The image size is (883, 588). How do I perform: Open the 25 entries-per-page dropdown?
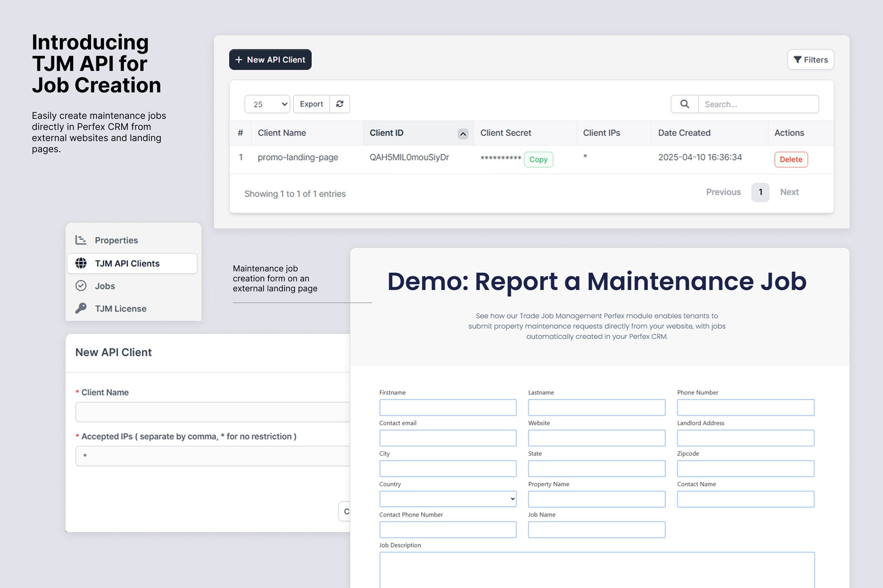(267, 104)
